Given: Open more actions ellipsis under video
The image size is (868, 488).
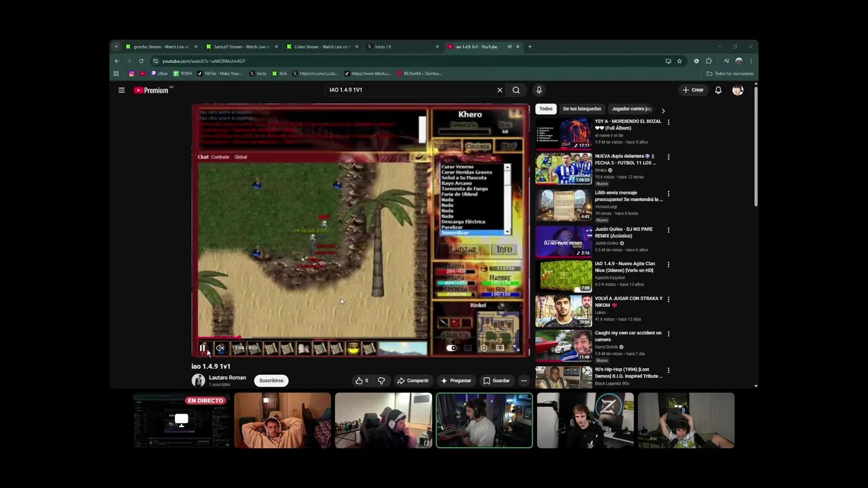Looking at the screenshot, I should 524,381.
